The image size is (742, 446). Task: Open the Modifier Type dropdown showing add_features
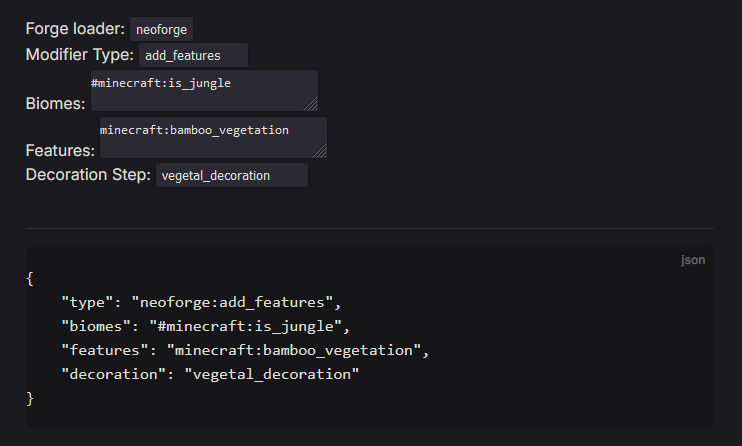[193, 55]
